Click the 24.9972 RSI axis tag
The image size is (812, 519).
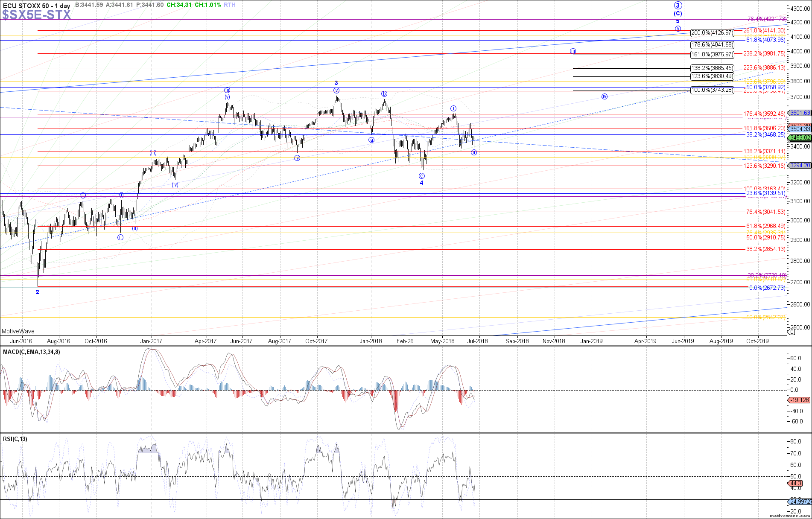click(x=799, y=502)
